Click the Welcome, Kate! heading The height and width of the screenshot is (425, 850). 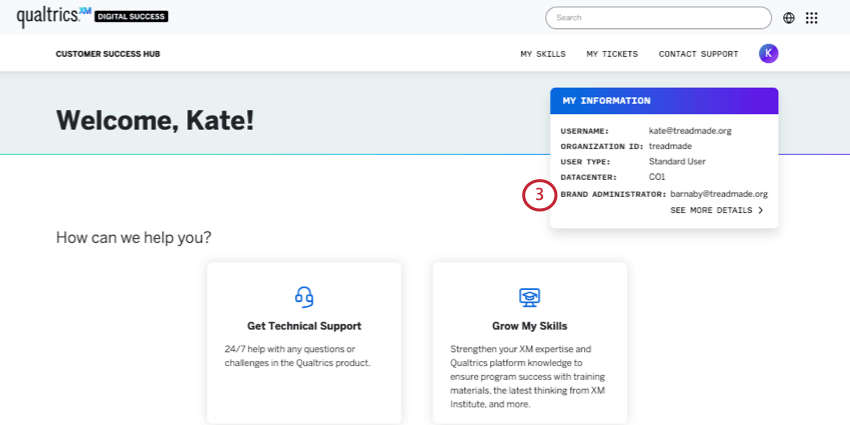point(155,120)
